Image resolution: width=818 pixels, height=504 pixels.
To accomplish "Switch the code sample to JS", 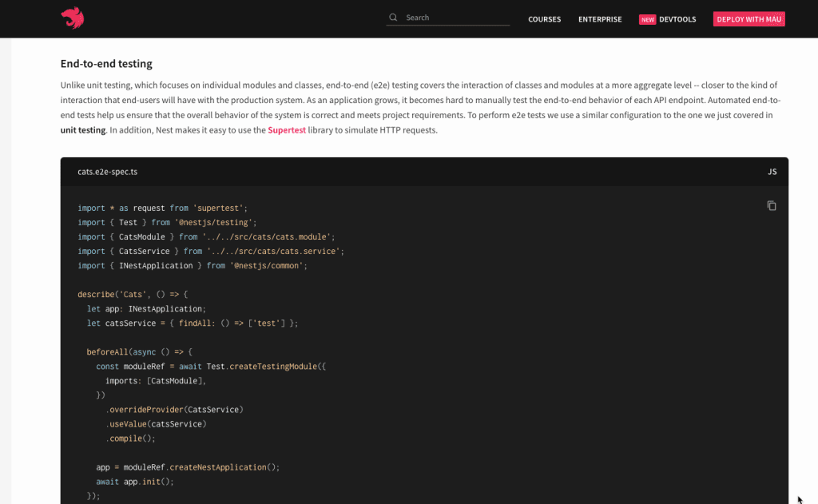I will (x=772, y=172).
